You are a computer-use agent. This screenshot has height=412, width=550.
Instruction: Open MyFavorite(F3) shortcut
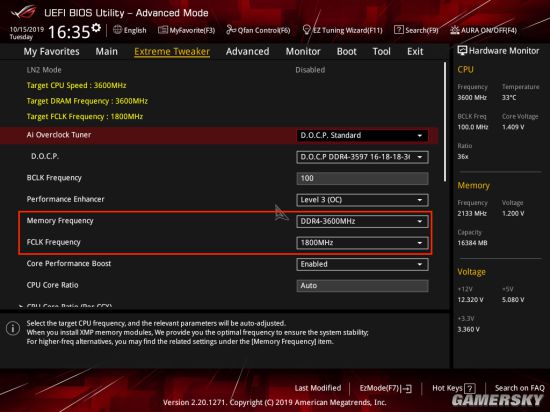click(x=187, y=30)
